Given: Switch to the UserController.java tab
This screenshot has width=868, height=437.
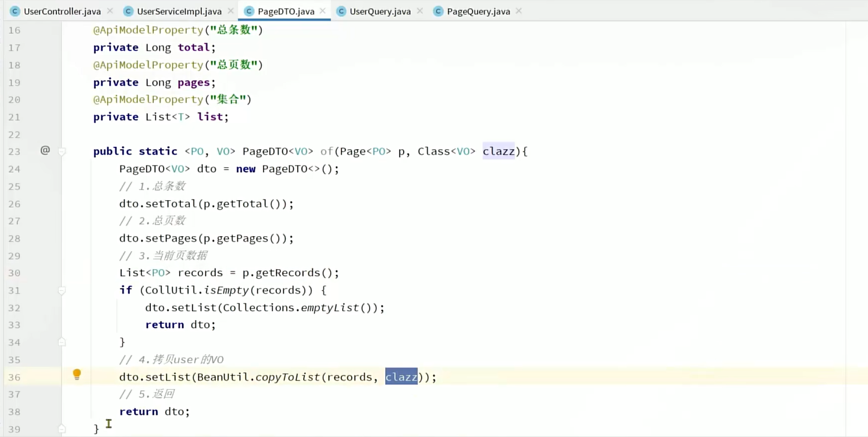Looking at the screenshot, I should click(62, 11).
